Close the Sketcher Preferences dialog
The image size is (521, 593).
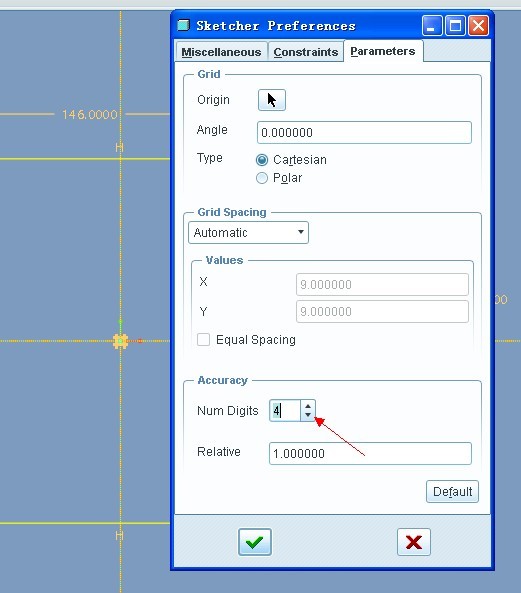coord(478,25)
